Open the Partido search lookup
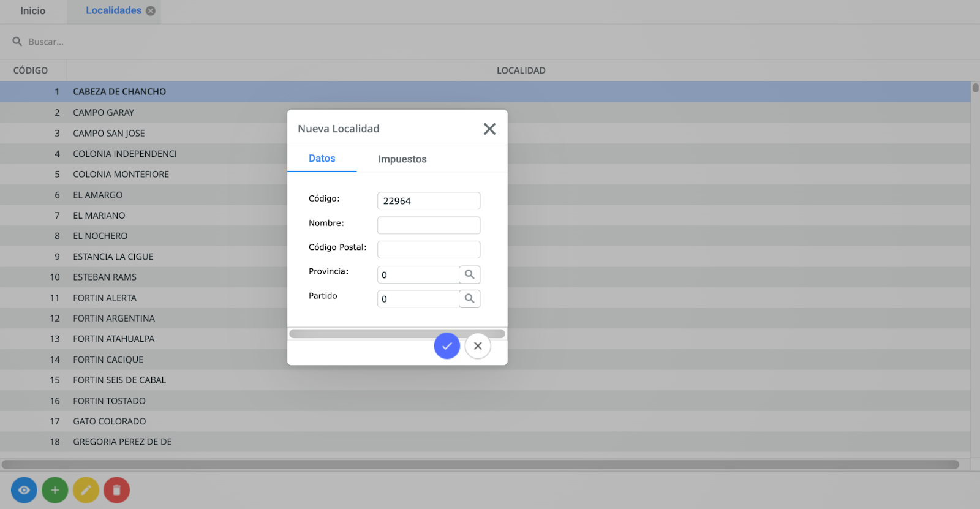The height and width of the screenshot is (509, 980). click(x=470, y=298)
